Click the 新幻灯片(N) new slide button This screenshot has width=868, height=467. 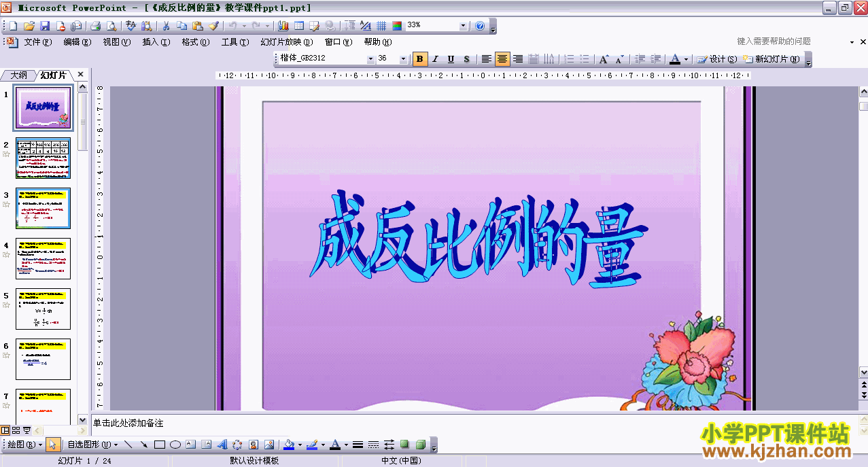pyautogui.click(x=771, y=59)
